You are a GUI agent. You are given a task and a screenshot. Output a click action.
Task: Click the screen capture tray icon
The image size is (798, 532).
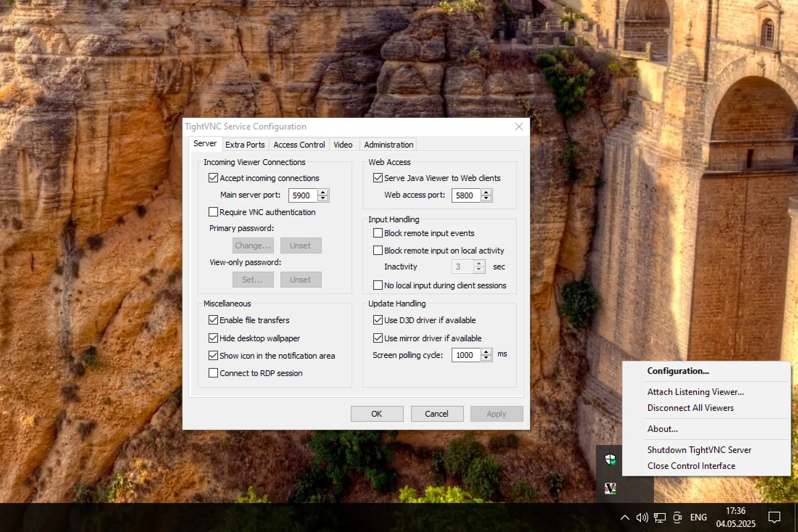click(677, 517)
